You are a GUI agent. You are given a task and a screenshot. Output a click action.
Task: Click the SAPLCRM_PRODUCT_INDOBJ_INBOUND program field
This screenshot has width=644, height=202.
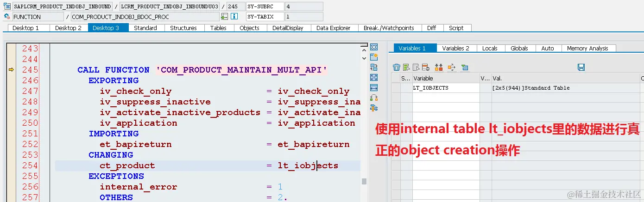[x=62, y=6]
